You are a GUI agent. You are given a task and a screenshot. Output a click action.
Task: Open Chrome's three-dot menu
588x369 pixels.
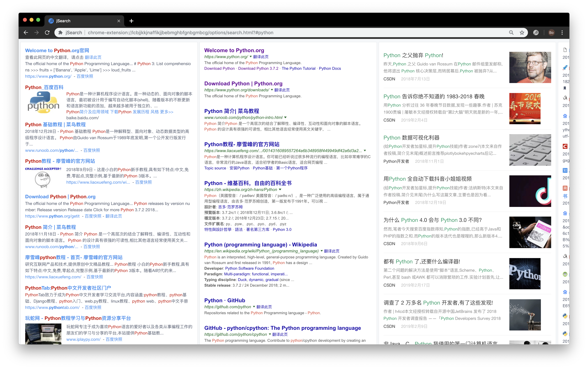tap(562, 32)
